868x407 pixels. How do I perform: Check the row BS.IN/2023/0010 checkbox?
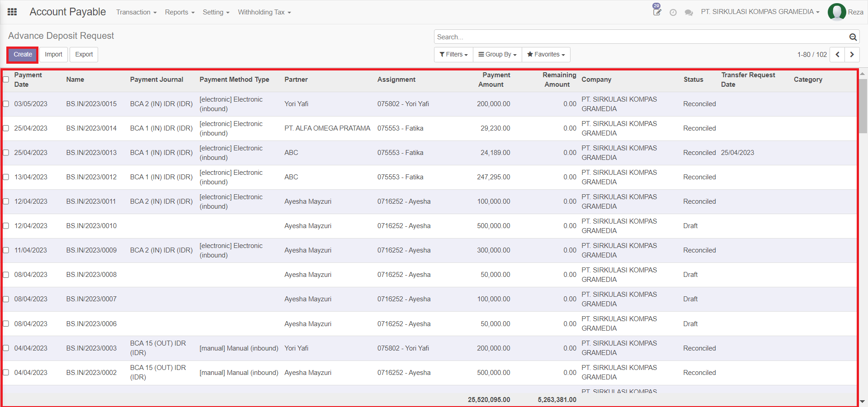[x=6, y=226]
